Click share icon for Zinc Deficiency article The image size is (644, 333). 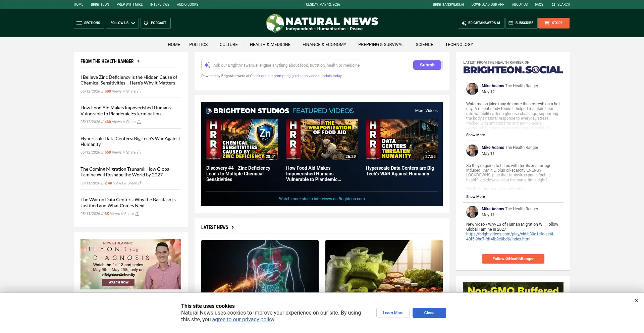click(x=139, y=91)
